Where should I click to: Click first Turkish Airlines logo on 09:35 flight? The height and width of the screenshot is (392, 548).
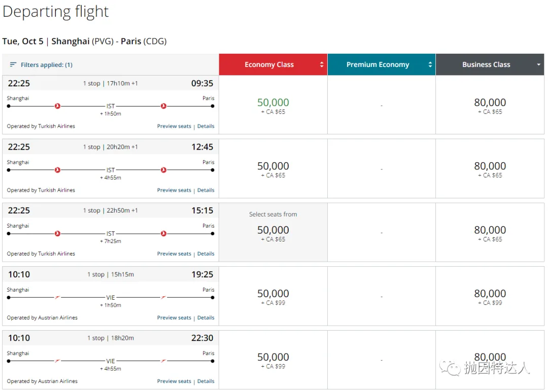57,106
